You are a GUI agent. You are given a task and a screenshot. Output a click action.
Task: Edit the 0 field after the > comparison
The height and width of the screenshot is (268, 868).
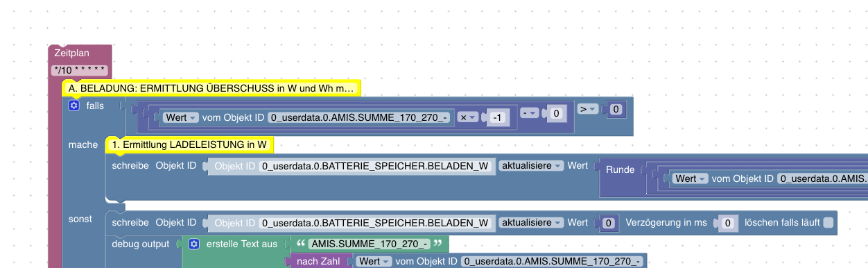(616, 109)
